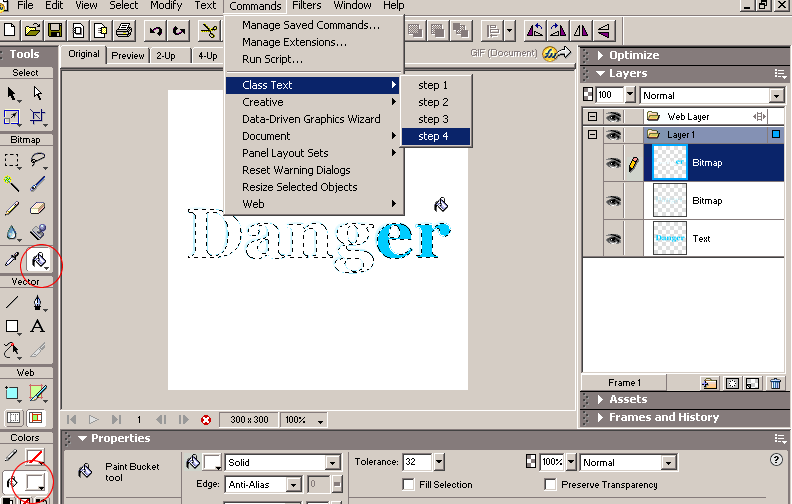Viewport: 792px width, 504px height.
Task: Select the Pencil tool
Action: click(12, 208)
